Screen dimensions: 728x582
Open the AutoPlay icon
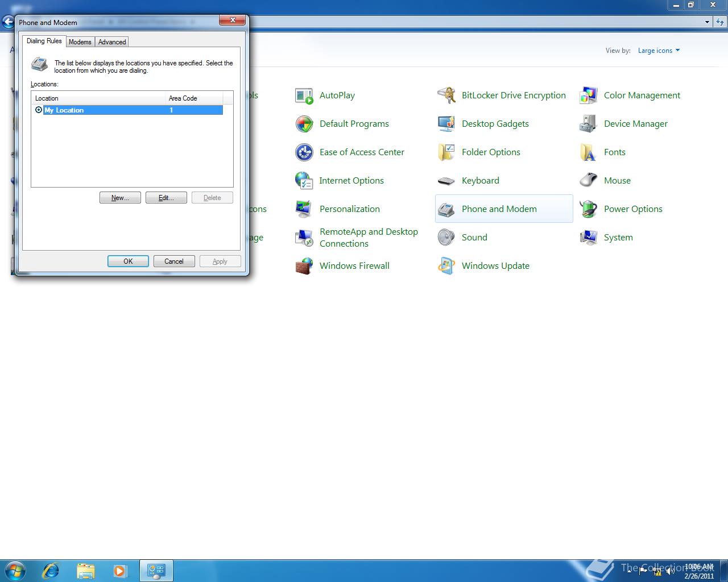click(304, 95)
